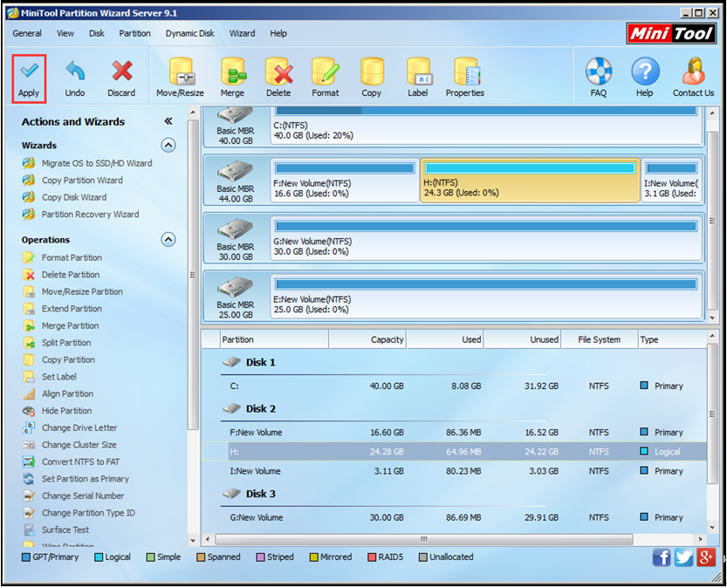Choose Change Cluster Size operation
727x588 pixels.
point(70,445)
